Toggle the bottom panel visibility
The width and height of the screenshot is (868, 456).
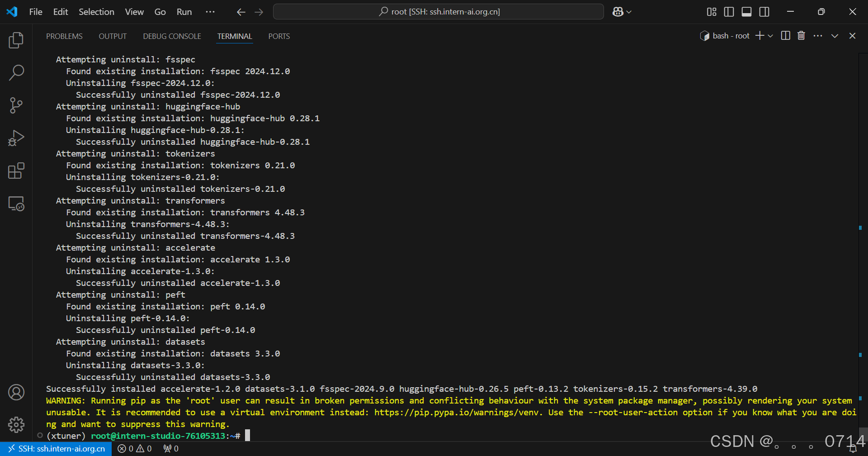pyautogui.click(x=747, y=12)
